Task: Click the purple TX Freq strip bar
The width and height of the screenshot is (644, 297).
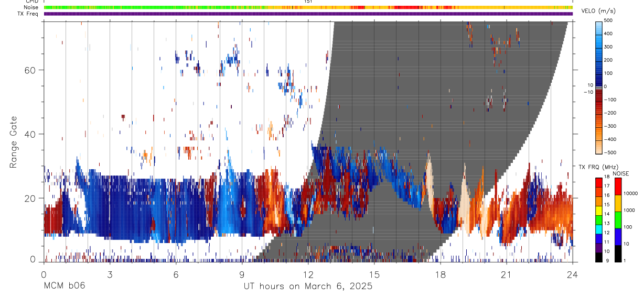Action: point(308,14)
